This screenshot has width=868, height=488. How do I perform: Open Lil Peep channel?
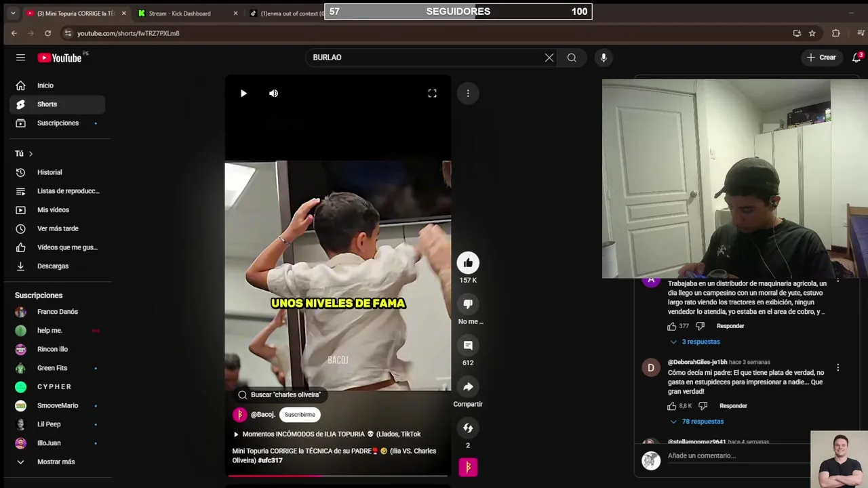click(58, 424)
